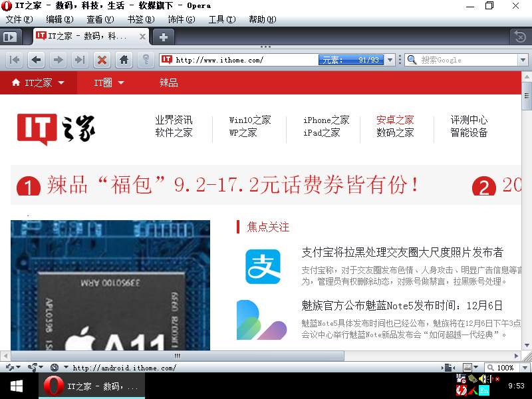Image resolution: width=532 pixels, height=399 pixels.
Task: Open Opera Unite status icon
Action: (33, 368)
